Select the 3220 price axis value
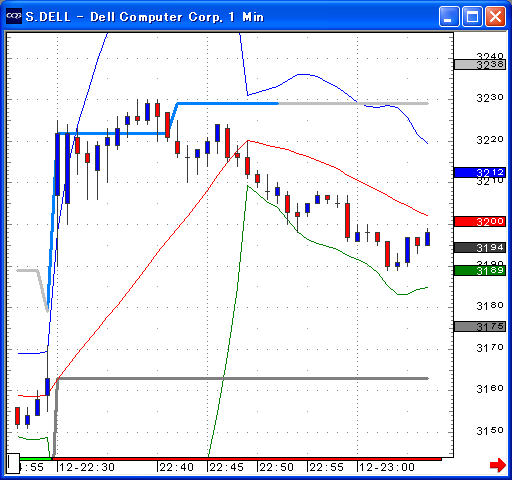 (x=490, y=140)
